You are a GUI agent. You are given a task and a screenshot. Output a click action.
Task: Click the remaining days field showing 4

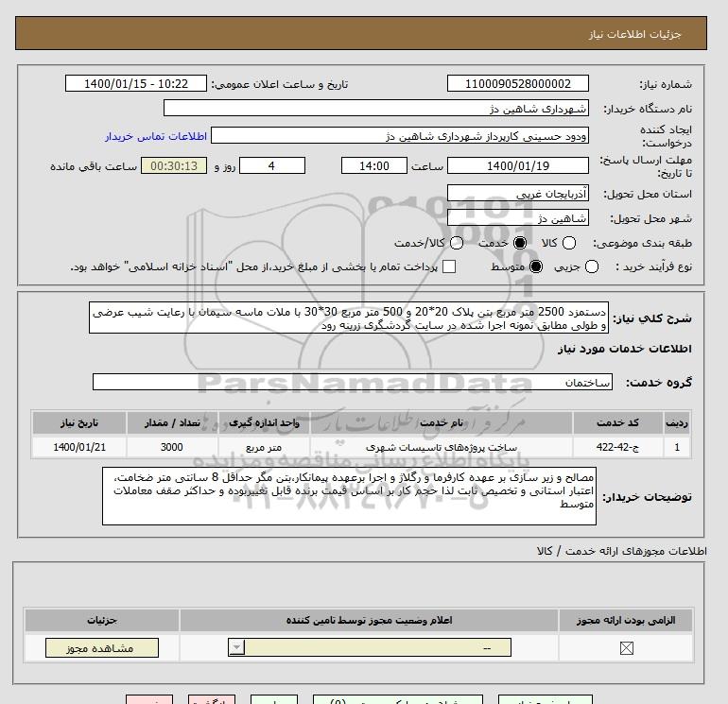[272, 165]
